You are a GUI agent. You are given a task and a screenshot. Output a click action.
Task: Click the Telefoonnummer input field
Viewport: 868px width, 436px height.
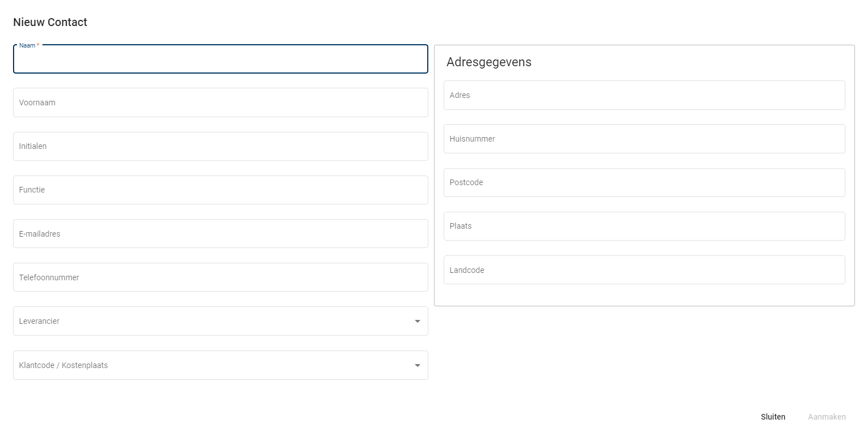tap(220, 277)
